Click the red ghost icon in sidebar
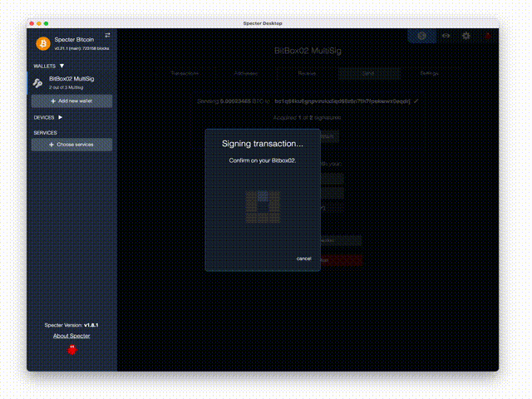Image resolution: width=532 pixels, height=399 pixels. (x=72, y=350)
